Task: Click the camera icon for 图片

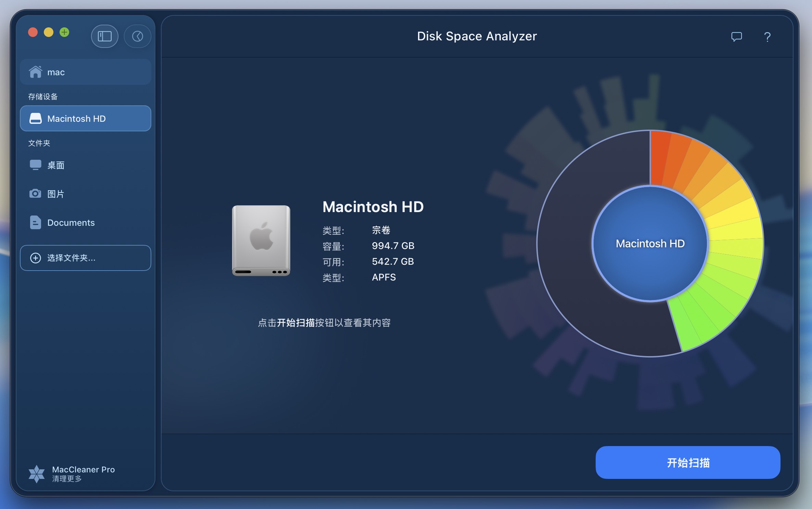Action: 35,194
